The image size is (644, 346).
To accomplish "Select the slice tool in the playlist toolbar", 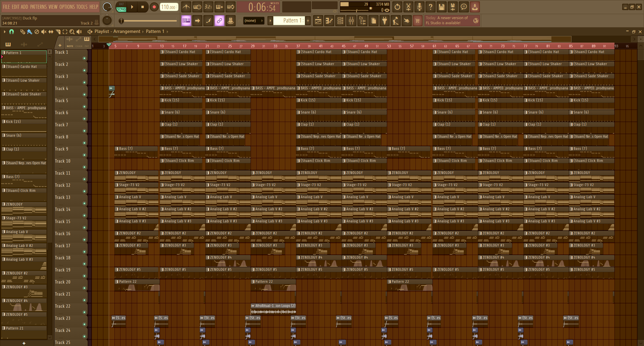I will pyautogui.click(x=58, y=32).
